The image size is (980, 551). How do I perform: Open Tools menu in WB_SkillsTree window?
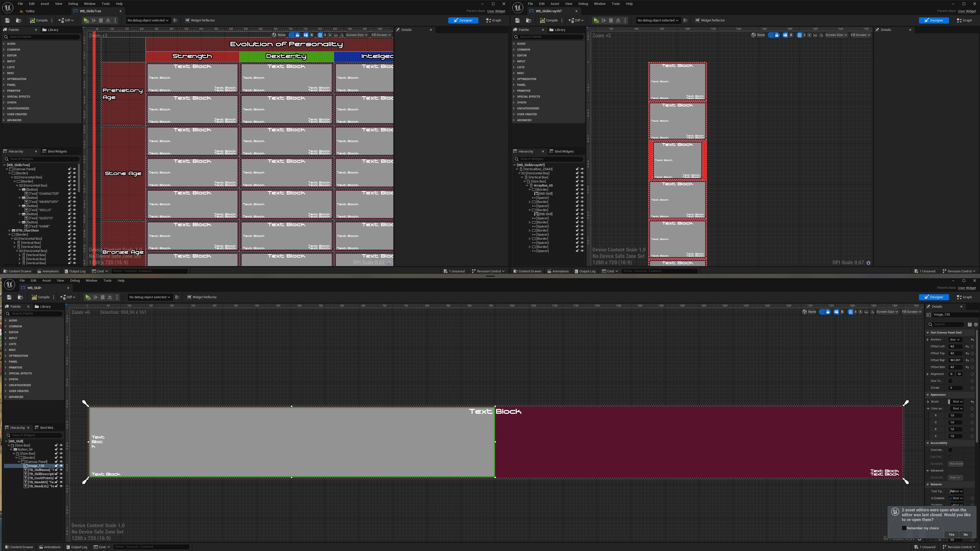pyautogui.click(x=105, y=4)
